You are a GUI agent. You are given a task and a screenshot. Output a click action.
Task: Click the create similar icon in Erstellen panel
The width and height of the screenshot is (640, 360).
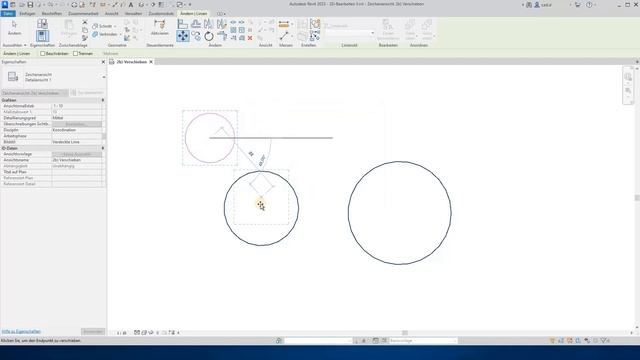315,36
